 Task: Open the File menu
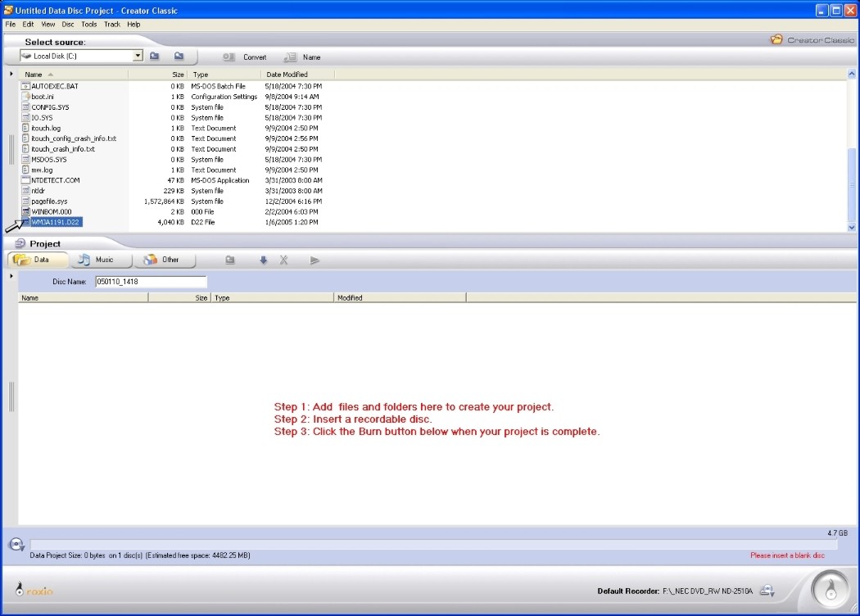point(11,24)
